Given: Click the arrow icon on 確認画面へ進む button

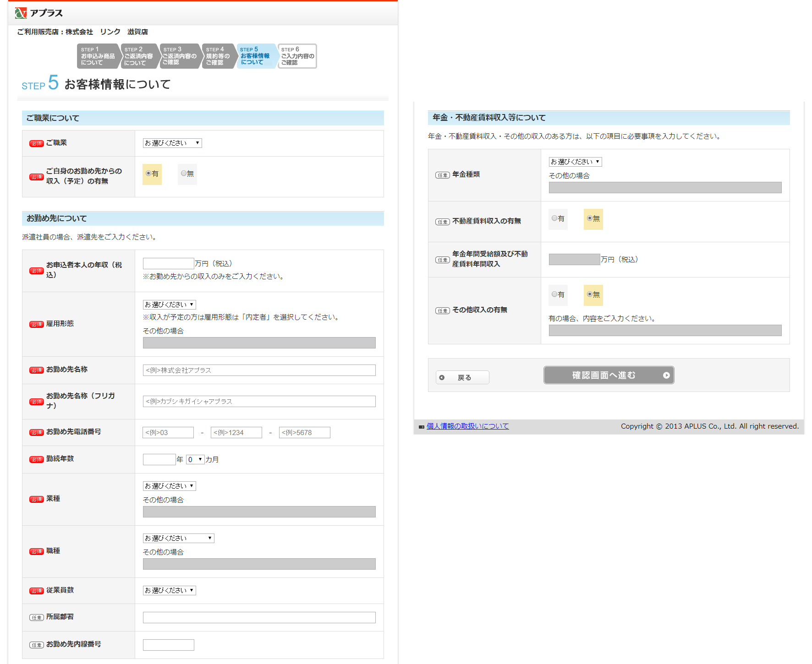Looking at the screenshot, I should pos(666,376).
